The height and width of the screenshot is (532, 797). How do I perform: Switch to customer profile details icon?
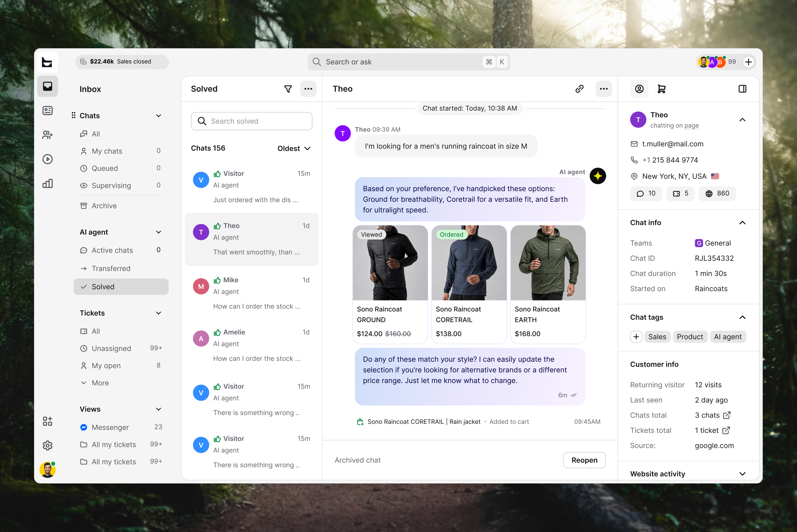(x=639, y=89)
